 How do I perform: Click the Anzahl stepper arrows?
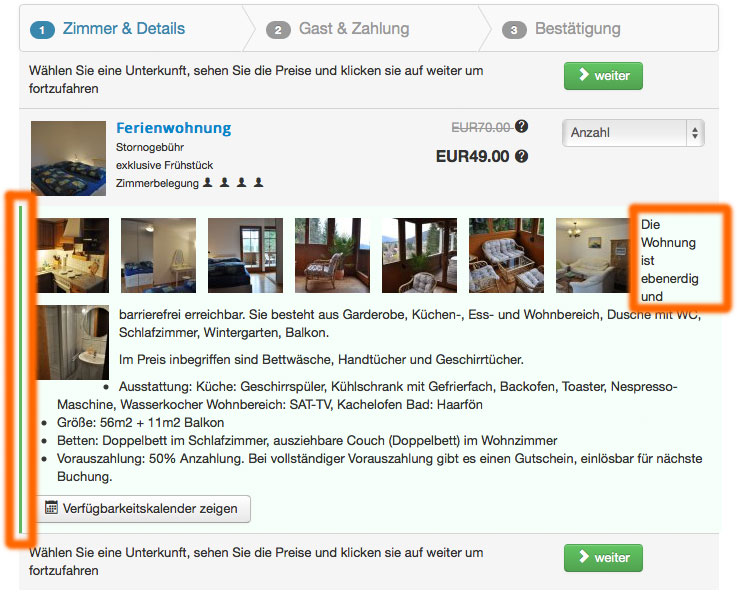[x=695, y=133]
